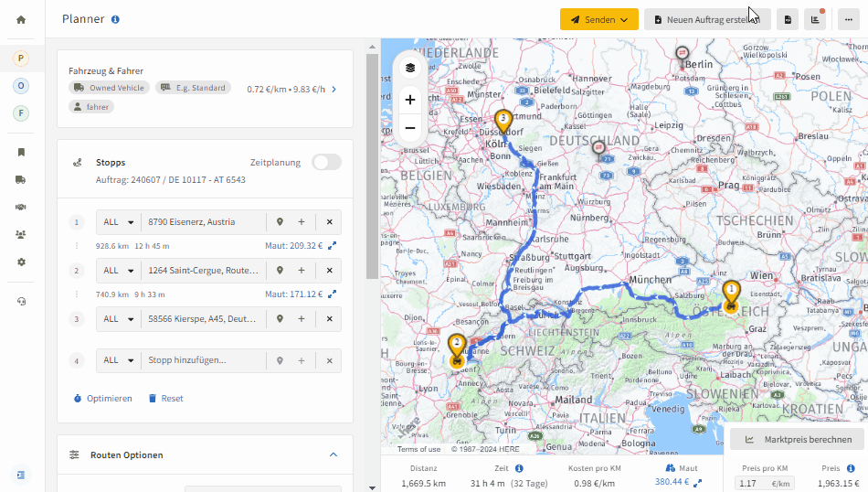Expand total toll 380.44 € details
868x492 pixels.
[x=697, y=483]
